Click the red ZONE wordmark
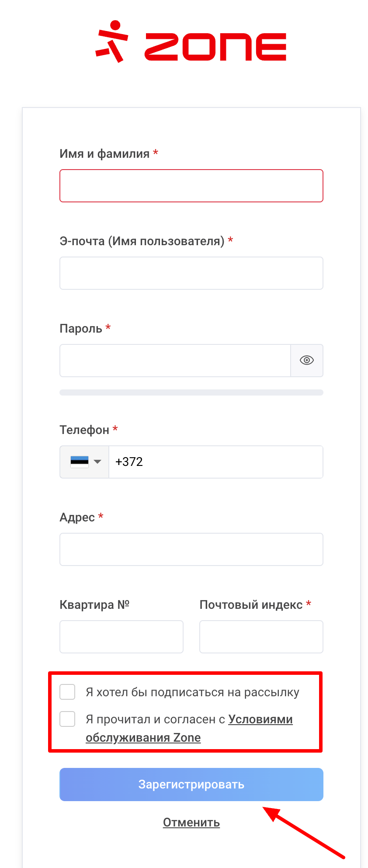This screenshot has width=368, height=868. (x=215, y=47)
